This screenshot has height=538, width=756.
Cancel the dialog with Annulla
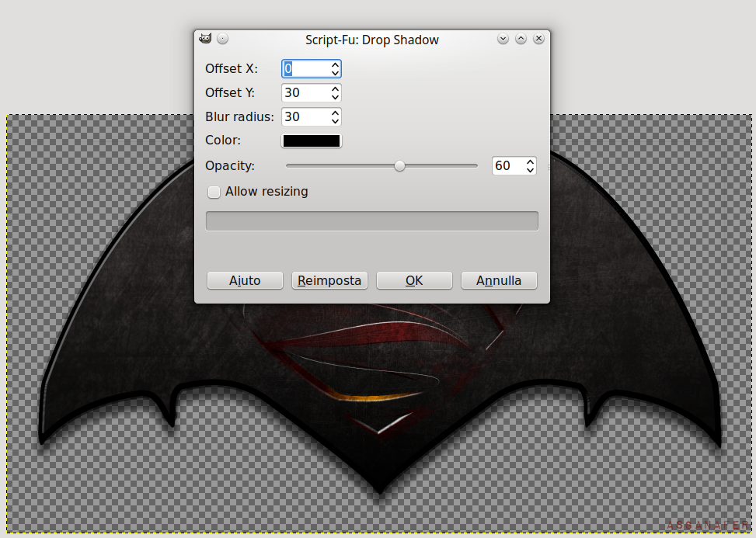499,280
